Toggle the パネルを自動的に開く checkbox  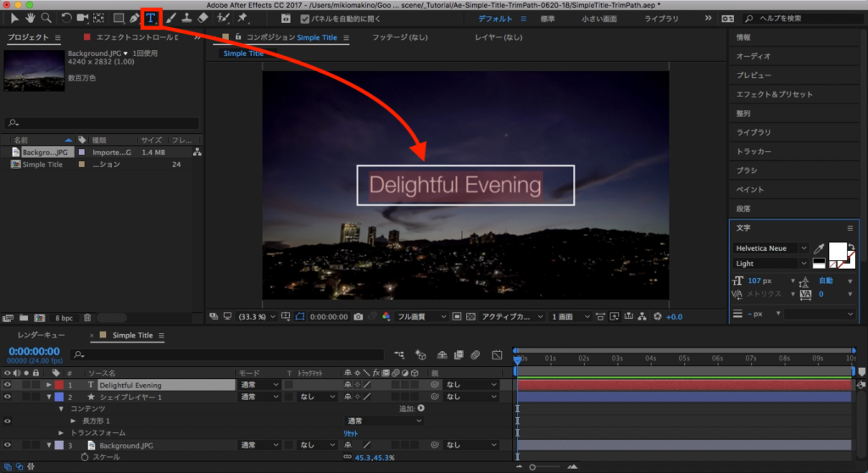(x=305, y=19)
